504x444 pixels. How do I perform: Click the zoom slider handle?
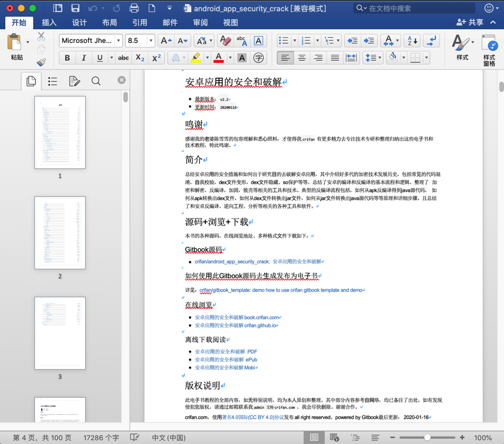pyautogui.click(x=427, y=437)
